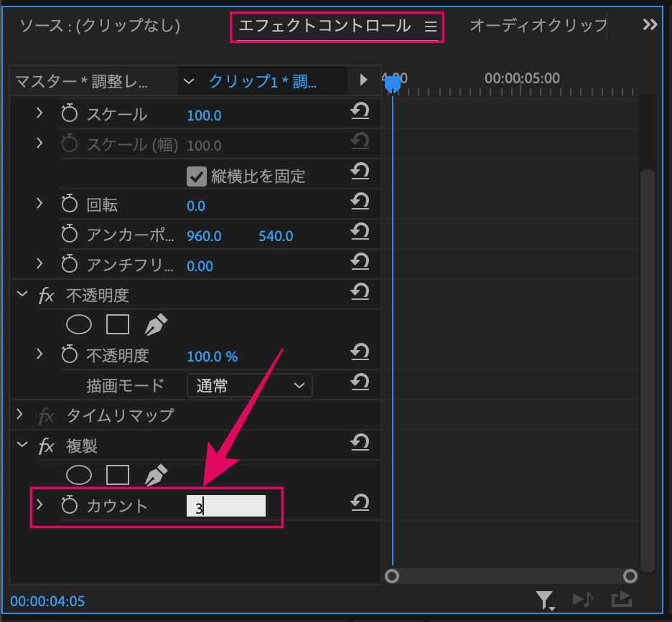
Task: Grab the right zoom scrollbar handle
Action: (630, 576)
